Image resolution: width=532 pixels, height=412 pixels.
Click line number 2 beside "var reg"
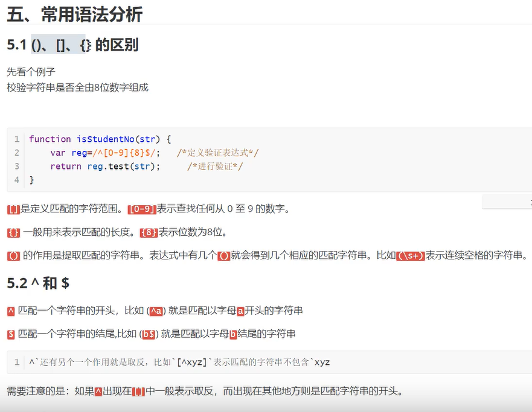coord(17,153)
